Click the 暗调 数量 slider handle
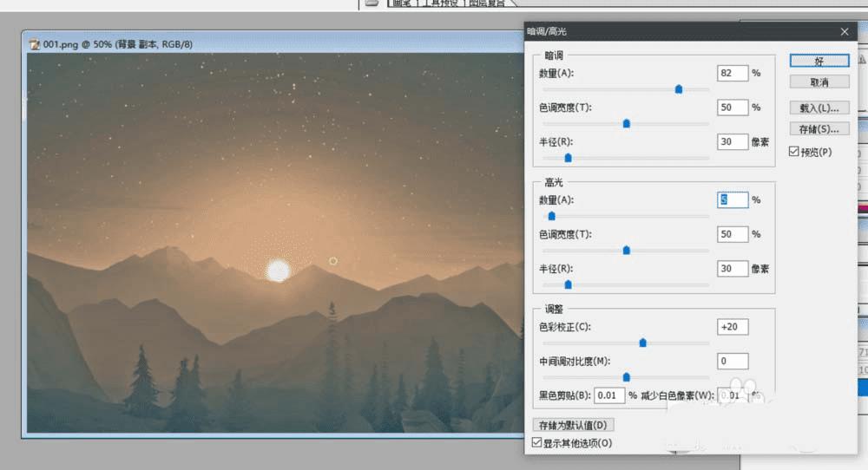The image size is (868, 470). tap(679, 89)
